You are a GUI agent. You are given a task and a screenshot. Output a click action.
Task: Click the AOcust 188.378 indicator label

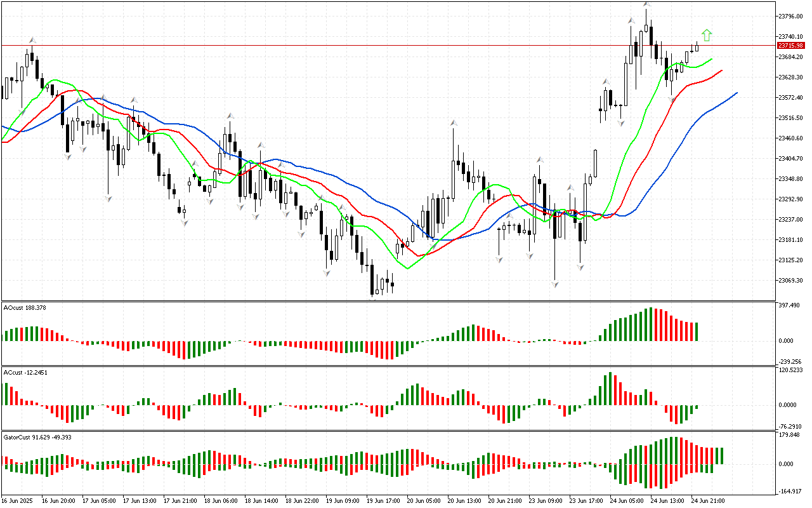point(25,308)
